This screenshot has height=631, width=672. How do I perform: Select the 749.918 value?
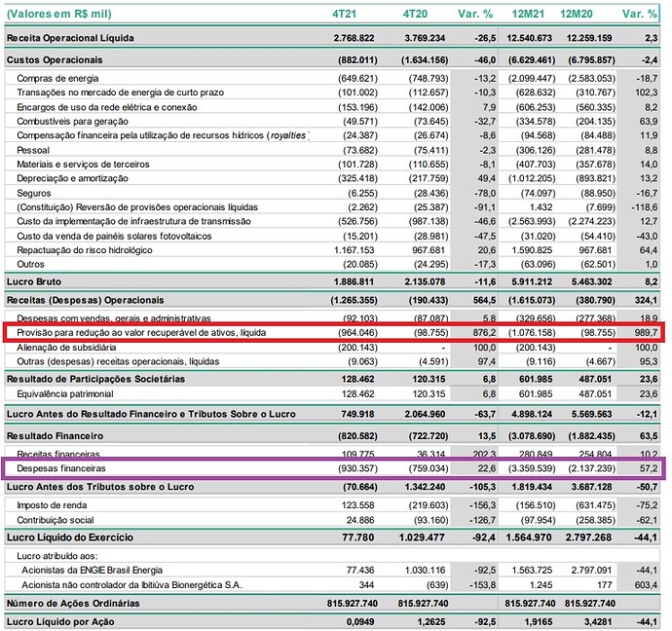coord(357,414)
